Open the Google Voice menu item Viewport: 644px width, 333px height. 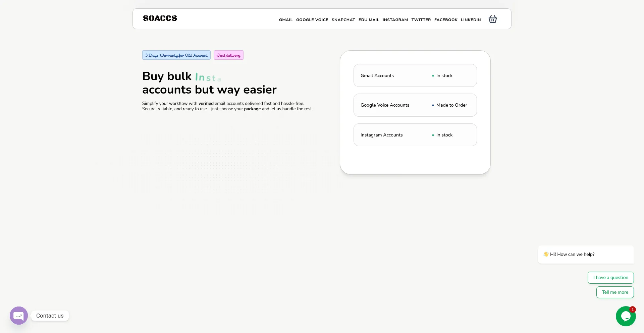[312, 20]
